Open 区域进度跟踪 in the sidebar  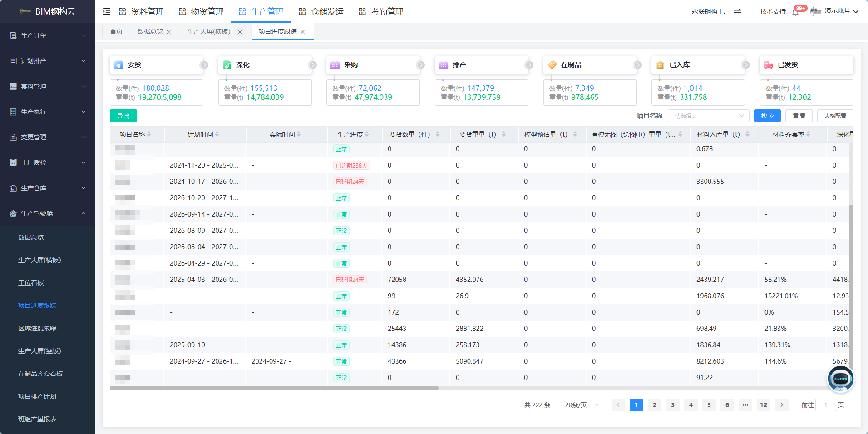pyautogui.click(x=37, y=328)
